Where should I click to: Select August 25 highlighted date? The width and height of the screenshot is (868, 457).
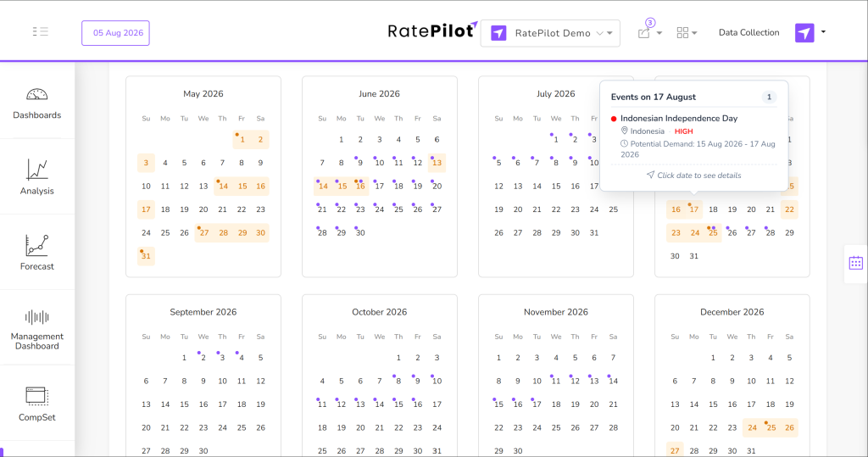tap(713, 232)
